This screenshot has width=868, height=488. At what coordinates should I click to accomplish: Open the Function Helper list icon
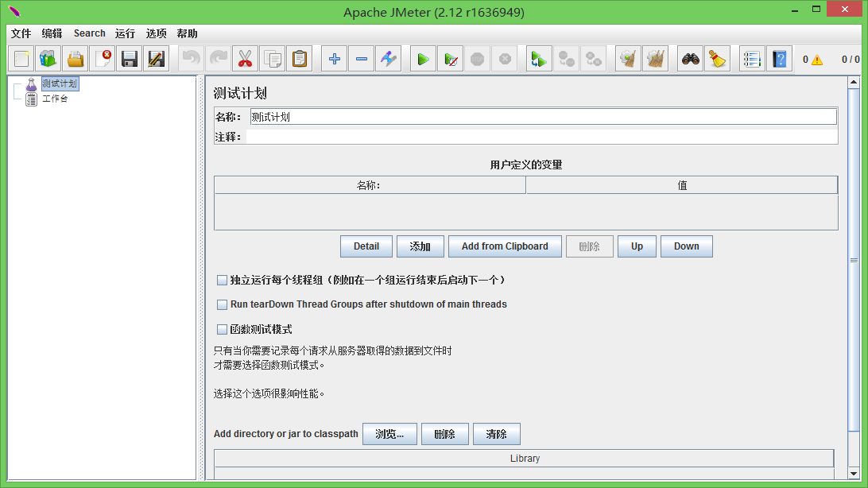(x=752, y=59)
